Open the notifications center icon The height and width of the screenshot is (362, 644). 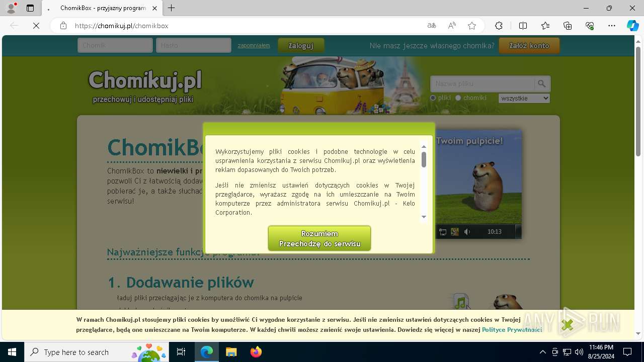click(x=627, y=352)
